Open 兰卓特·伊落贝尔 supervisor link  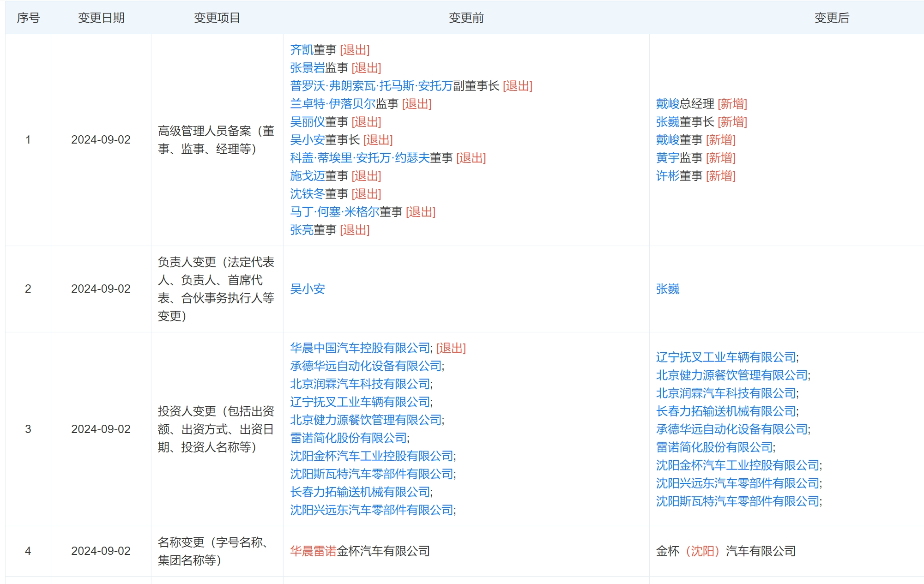click(332, 103)
